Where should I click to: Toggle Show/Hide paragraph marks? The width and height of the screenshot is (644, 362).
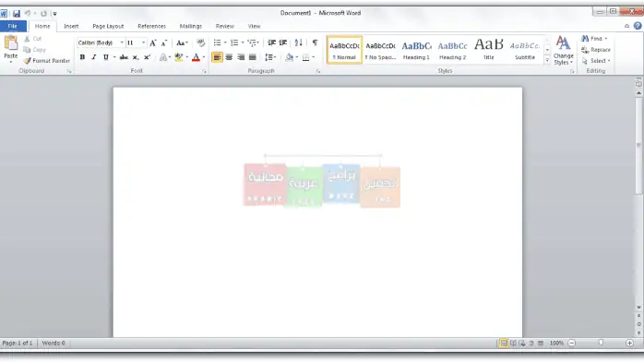315,42
